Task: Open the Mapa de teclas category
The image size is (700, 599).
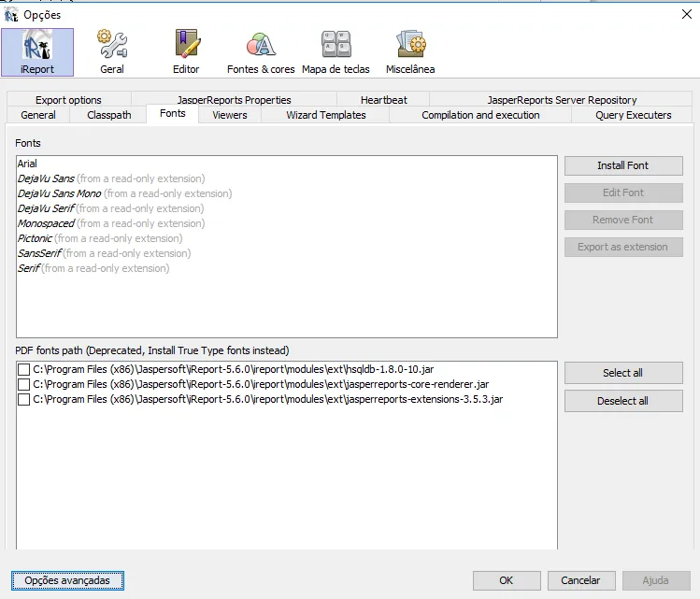Action: point(336,52)
